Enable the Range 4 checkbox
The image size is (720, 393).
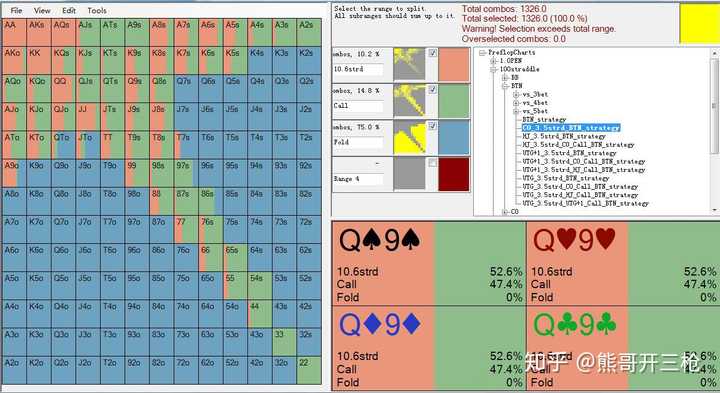pos(433,163)
